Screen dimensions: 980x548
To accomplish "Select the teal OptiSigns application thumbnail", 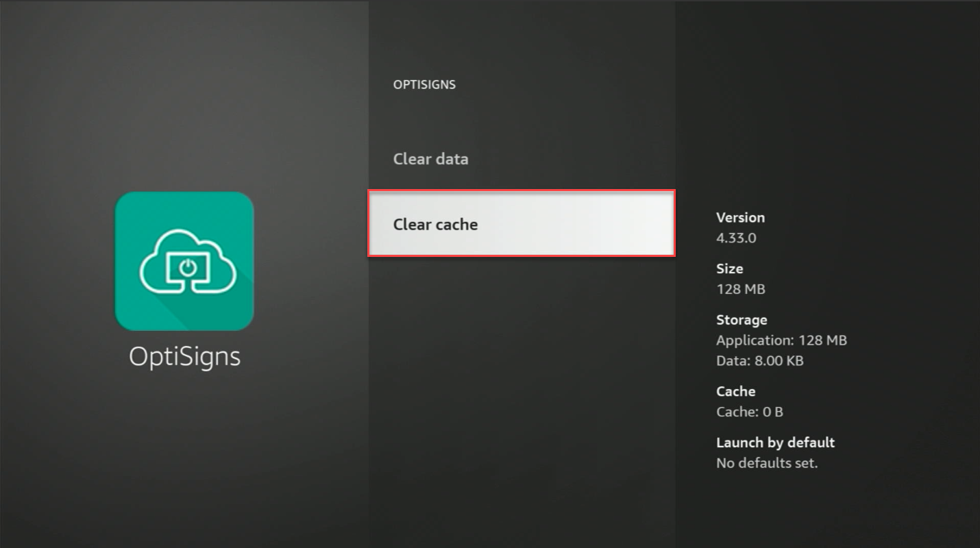I will pos(184,262).
